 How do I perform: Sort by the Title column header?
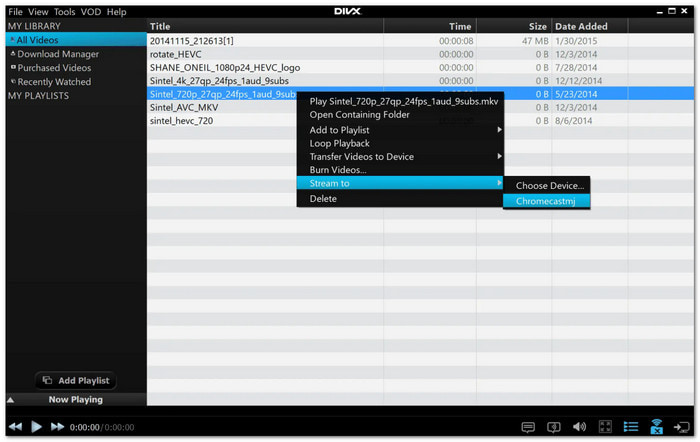pyautogui.click(x=265, y=26)
